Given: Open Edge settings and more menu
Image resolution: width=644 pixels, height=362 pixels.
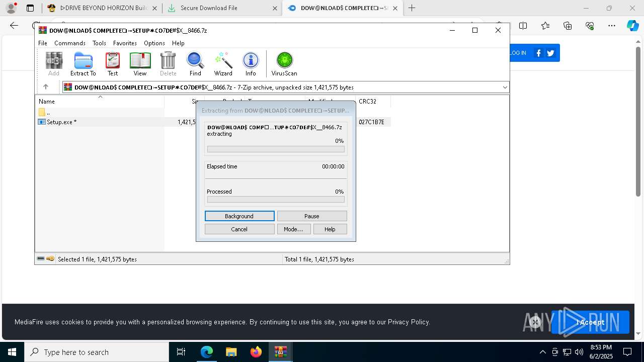Looking at the screenshot, I should coord(612,26).
